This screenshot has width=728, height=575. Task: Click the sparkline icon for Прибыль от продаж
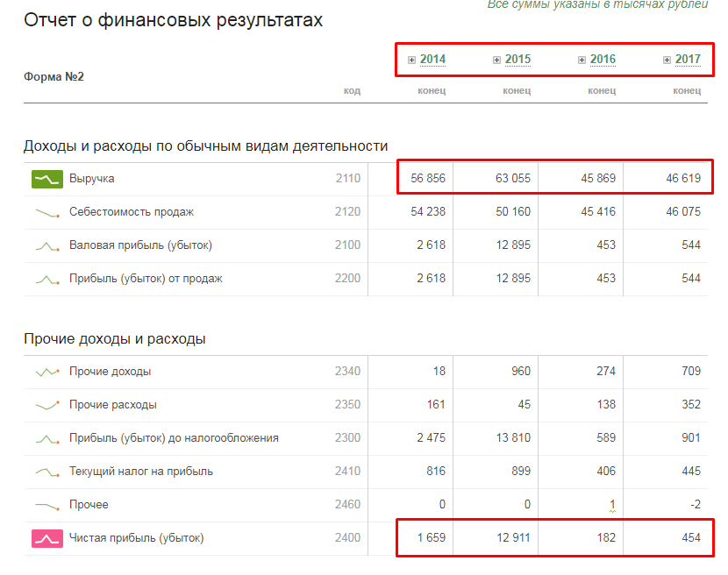(x=46, y=279)
